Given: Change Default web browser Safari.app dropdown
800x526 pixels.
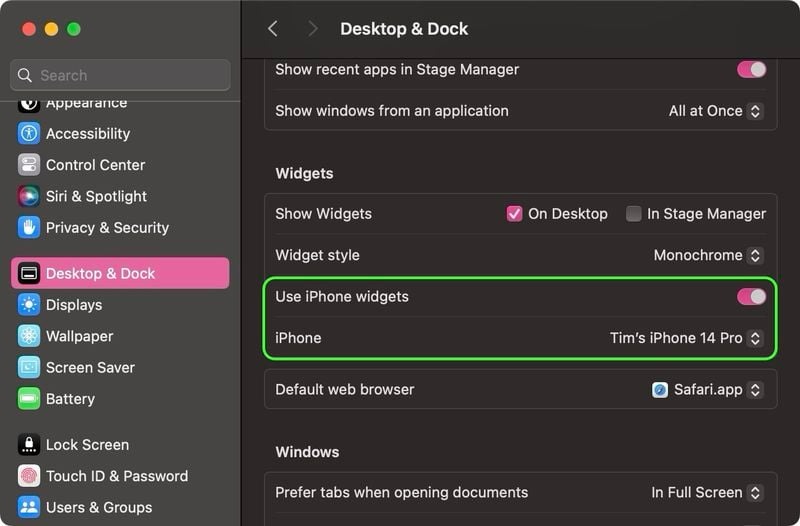Looking at the screenshot, I should point(707,390).
